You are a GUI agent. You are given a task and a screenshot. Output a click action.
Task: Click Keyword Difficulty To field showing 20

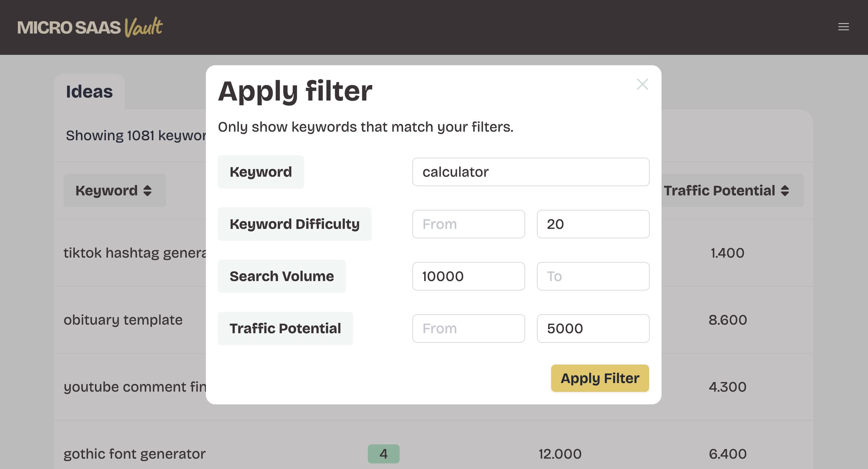click(593, 224)
